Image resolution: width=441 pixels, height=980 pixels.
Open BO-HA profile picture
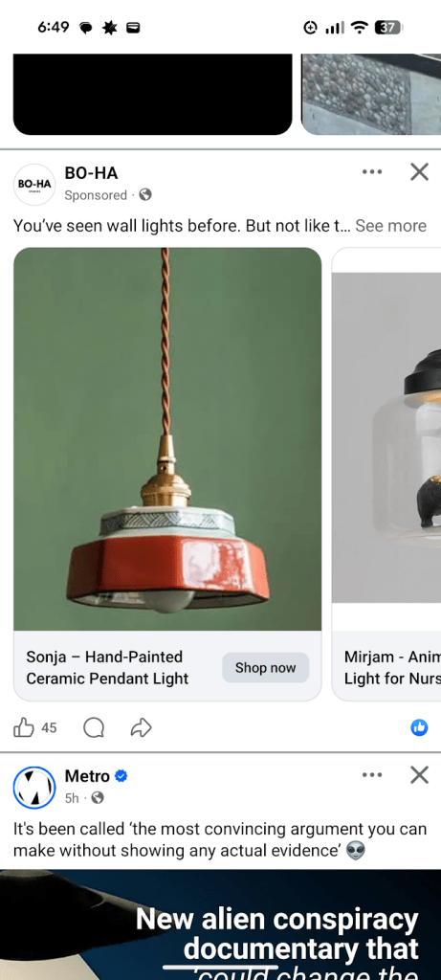[x=34, y=185]
